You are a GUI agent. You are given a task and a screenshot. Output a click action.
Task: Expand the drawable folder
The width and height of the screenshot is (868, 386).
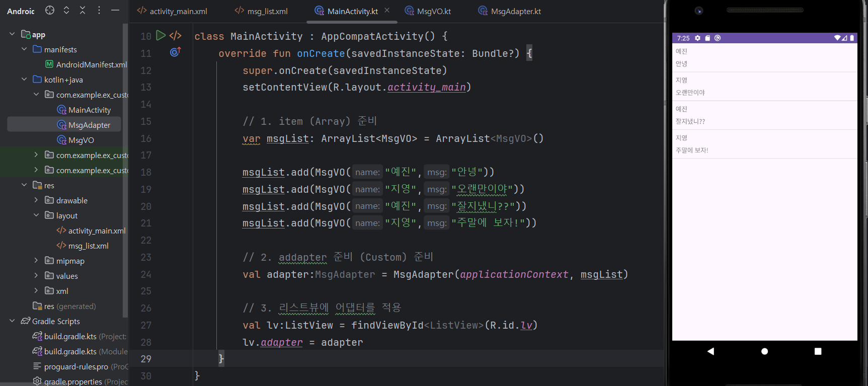point(36,200)
